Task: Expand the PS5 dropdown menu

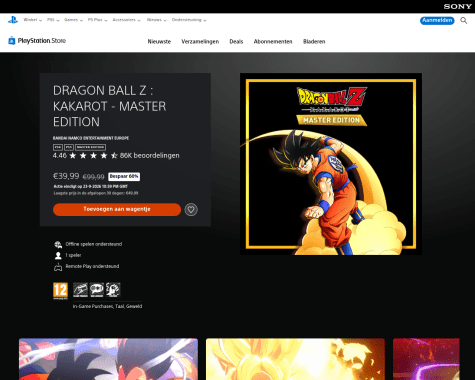Action: pos(53,20)
